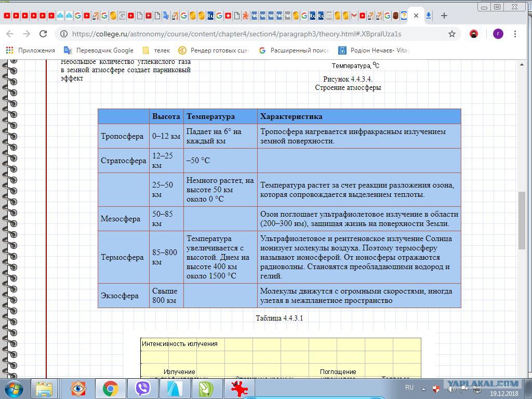The image size is (532, 399).
Task: Show hidden system tray icons
Action: pos(423,389)
